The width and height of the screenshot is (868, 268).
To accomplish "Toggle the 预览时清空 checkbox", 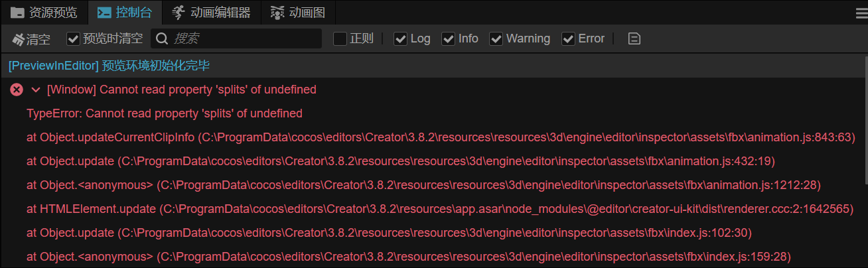I will click(73, 38).
